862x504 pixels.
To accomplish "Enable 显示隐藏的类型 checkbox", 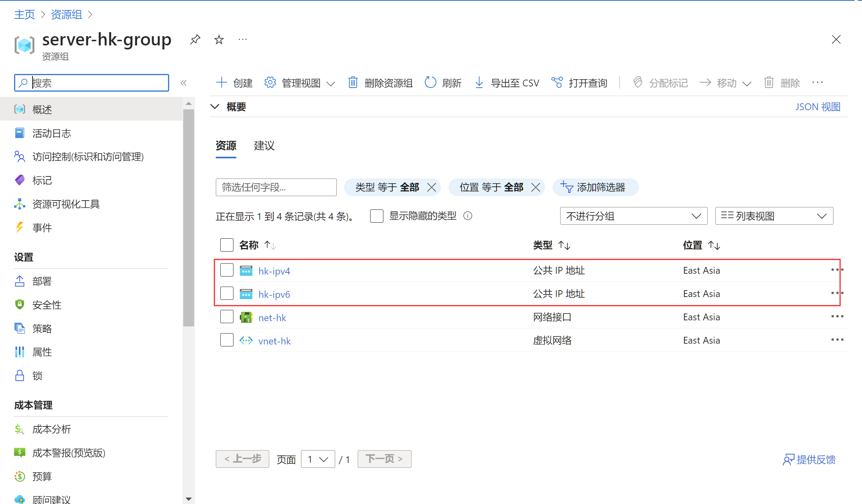I will 377,216.
